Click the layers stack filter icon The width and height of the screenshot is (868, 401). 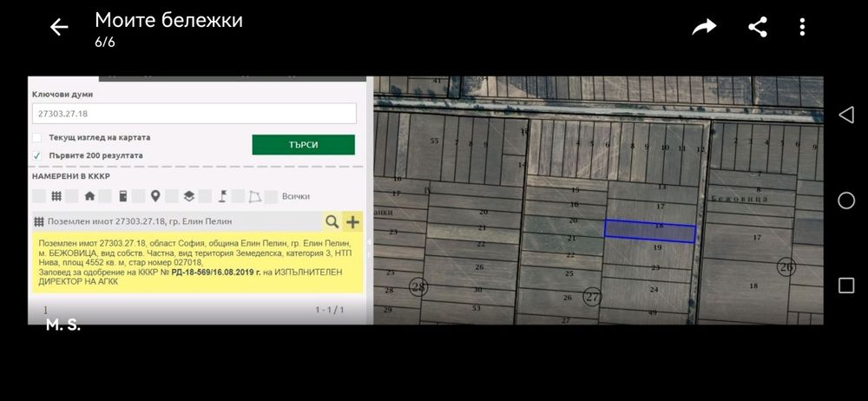(x=188, y=196)
